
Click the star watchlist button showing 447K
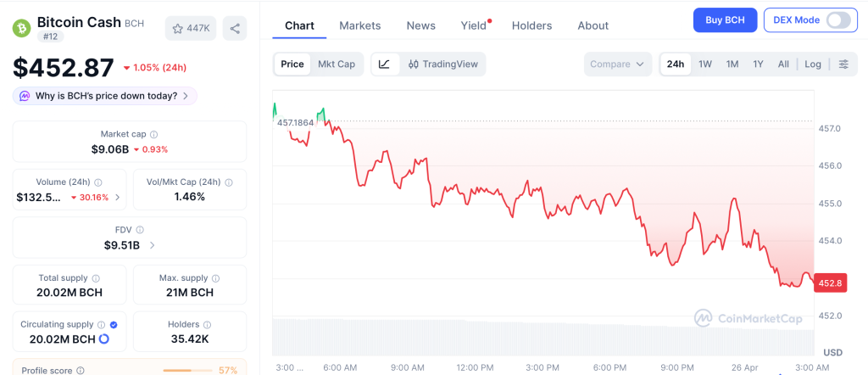coord(191,28)
